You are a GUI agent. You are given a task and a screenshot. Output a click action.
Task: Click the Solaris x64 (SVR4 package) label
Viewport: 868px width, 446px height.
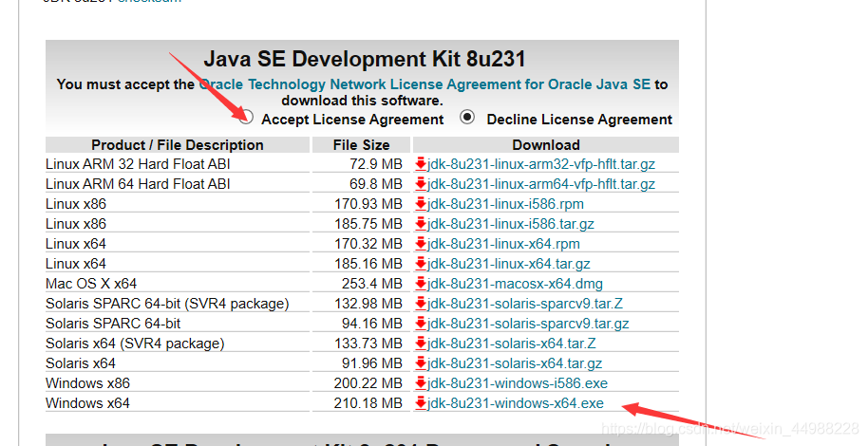(135, 344)
